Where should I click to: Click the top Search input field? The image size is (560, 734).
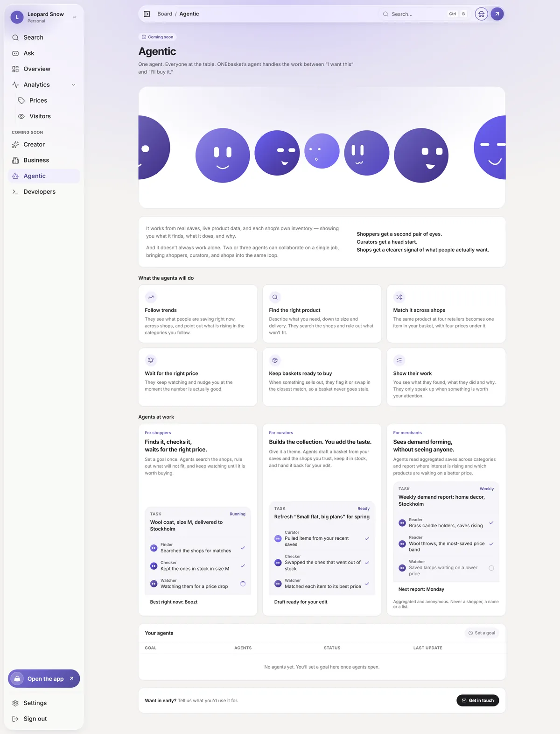[x=424, y=14]
